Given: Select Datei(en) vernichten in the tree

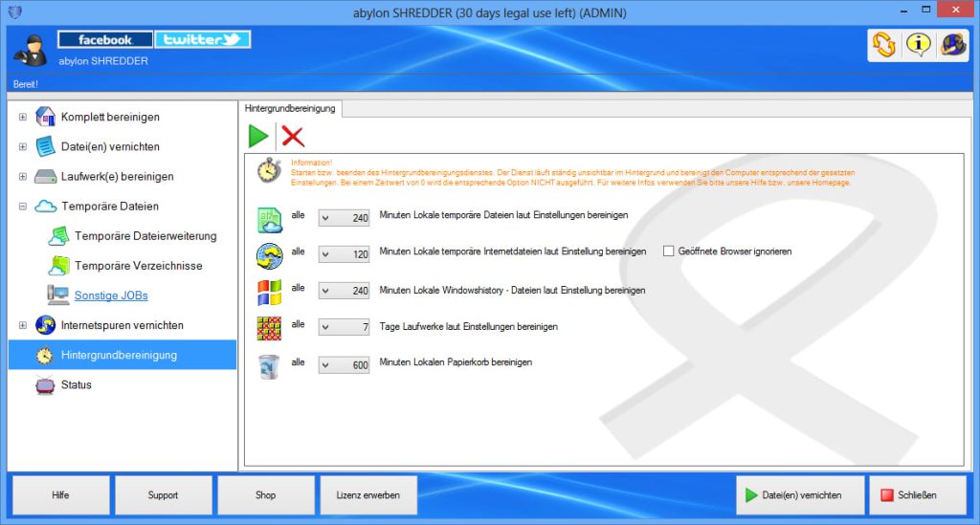Looking at the screenshot, I should pyautogui.click(x=110, y=146).
